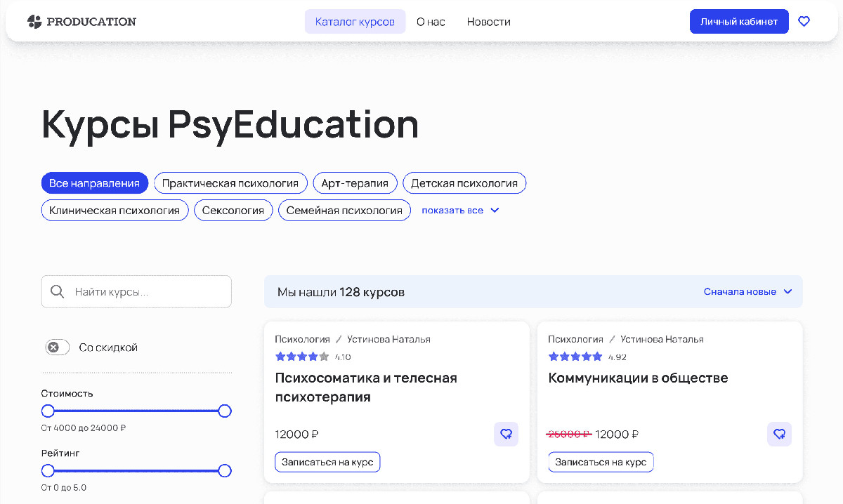The image size is (843, 504).
Task: Open Коммуникации в обществе course title
Action: click(638, 378)
